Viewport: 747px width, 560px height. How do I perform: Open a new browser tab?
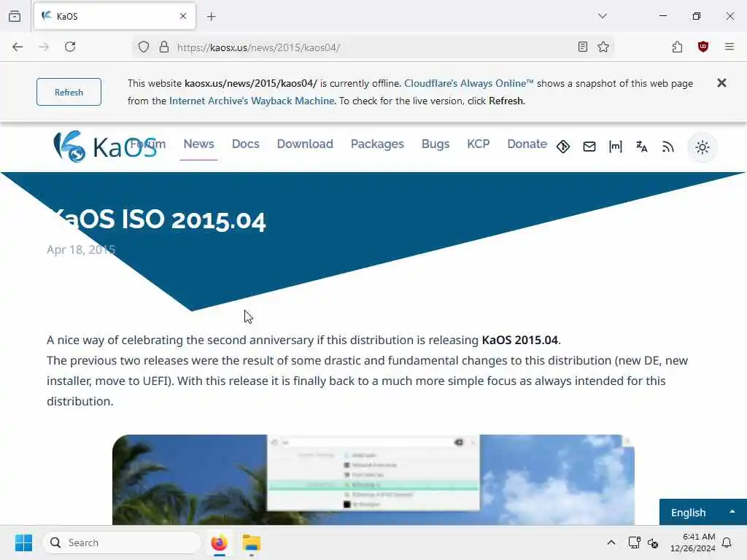click(212, 17)
